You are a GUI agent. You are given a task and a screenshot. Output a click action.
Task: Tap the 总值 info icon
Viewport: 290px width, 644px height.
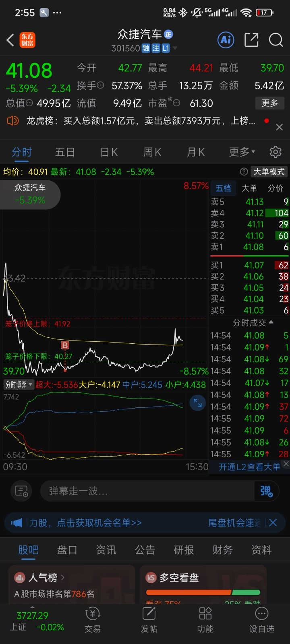[29, 103]
